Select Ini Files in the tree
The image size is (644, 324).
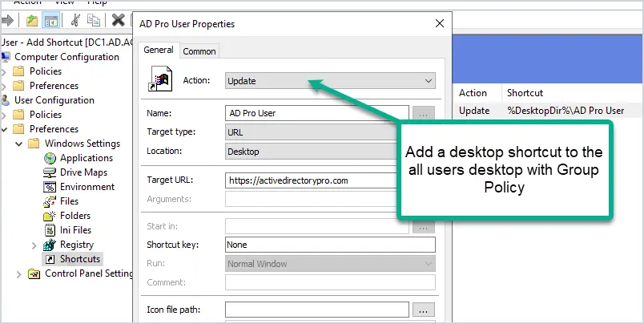pyautogui.click(x=75, y=230)
